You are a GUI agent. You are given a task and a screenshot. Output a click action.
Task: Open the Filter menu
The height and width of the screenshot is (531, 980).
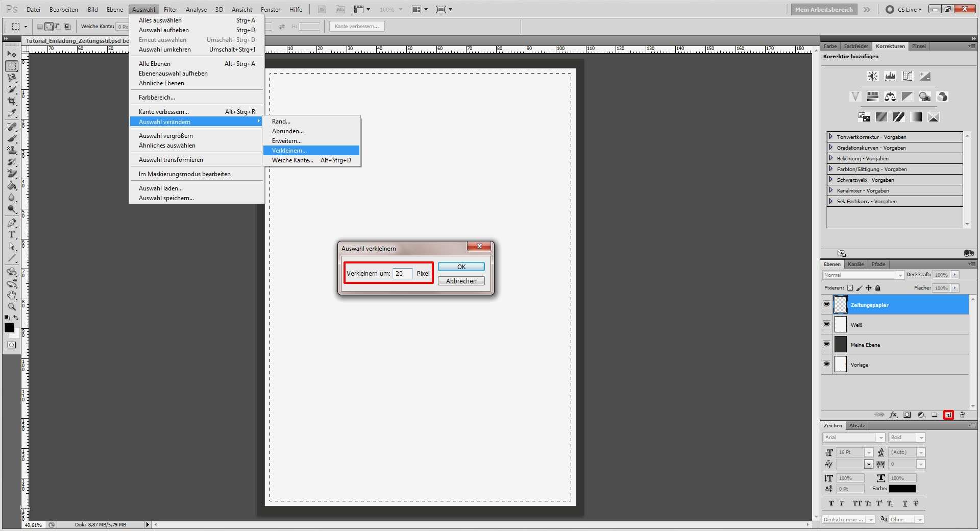[x=170, y=9]
